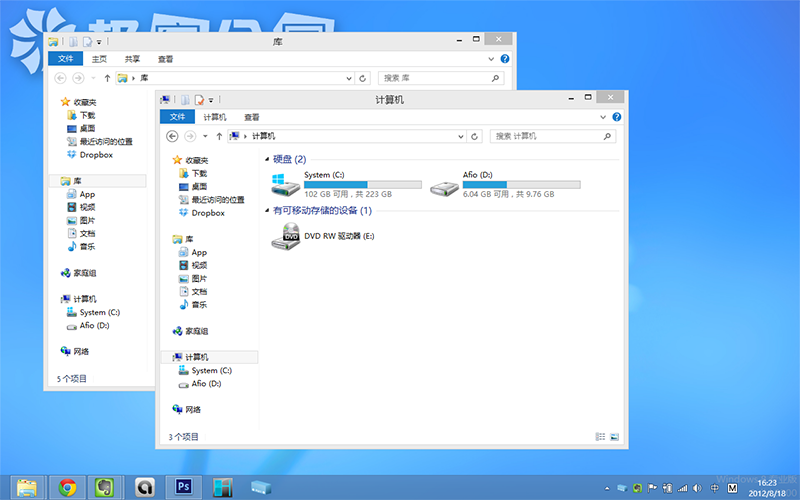The image size is (800, 500).
Task: Collapse the 硬盘 (2) group
Action: (x=267, y=159)
